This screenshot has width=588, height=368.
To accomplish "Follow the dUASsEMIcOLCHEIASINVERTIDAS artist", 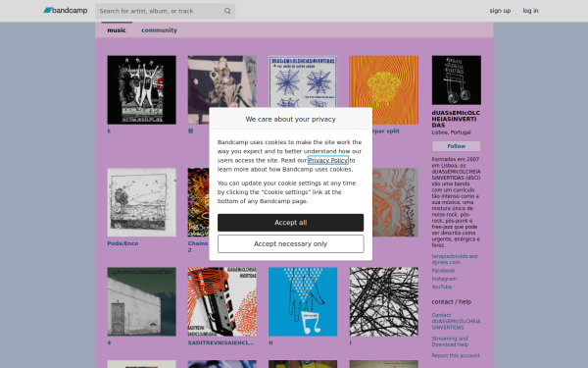I will (456, 146).
